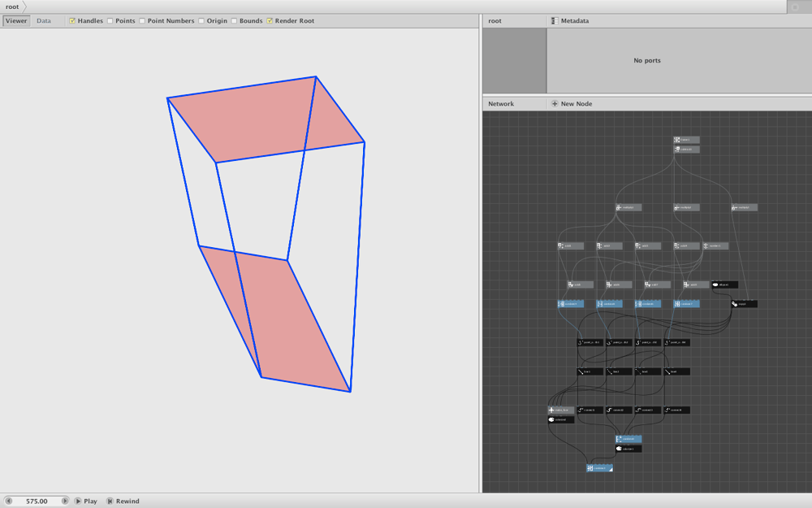This screenshot has width=812, height=508.
Task: Select the number1 node
Action: tap(715, 245)
